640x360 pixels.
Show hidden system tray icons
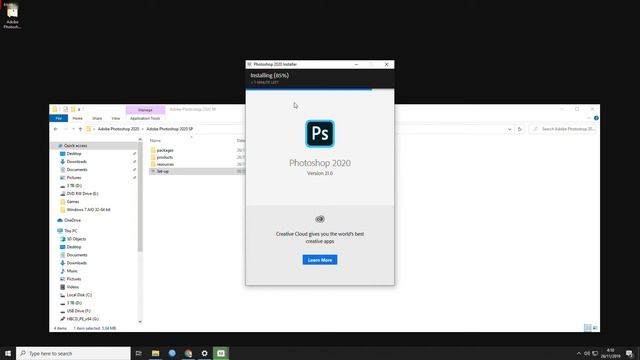click(x=578, y=353)
